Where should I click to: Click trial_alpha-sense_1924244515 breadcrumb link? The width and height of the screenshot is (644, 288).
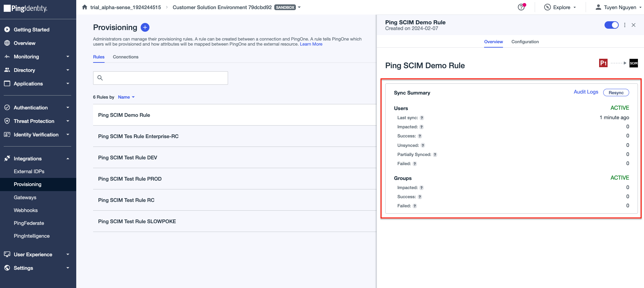(x=125, y=7)
